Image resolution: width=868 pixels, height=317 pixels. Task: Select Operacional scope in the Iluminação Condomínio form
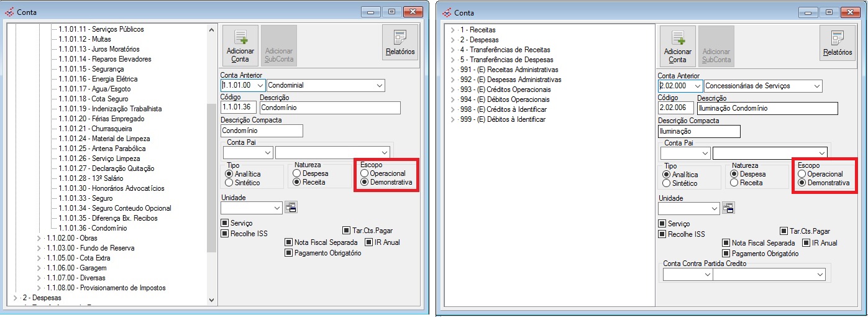click(802, 174)
